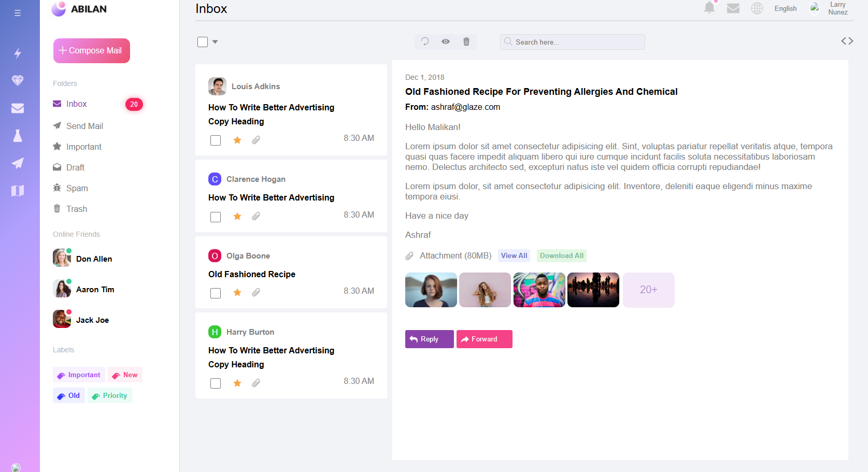868x472 pixels.
Task: Open the flask icon in left sidebar
Action: tap(18, 136)
